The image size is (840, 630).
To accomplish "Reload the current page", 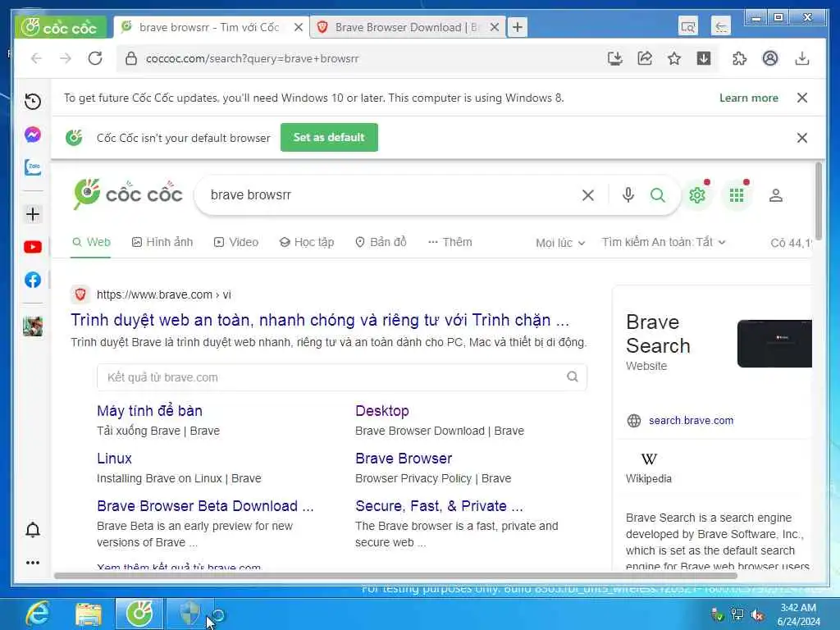I will [95, 58].
